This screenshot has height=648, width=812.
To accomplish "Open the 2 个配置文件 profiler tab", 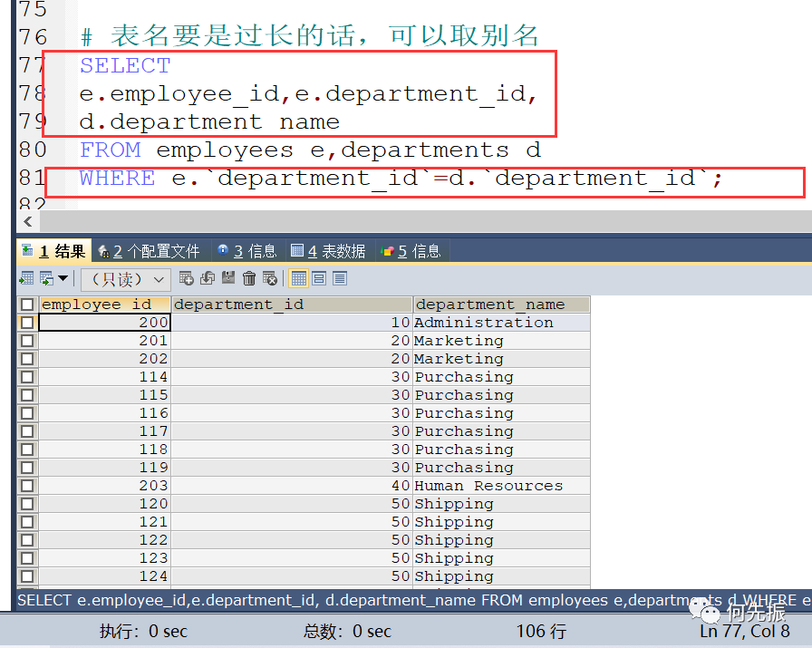I will tap(150, 251).
